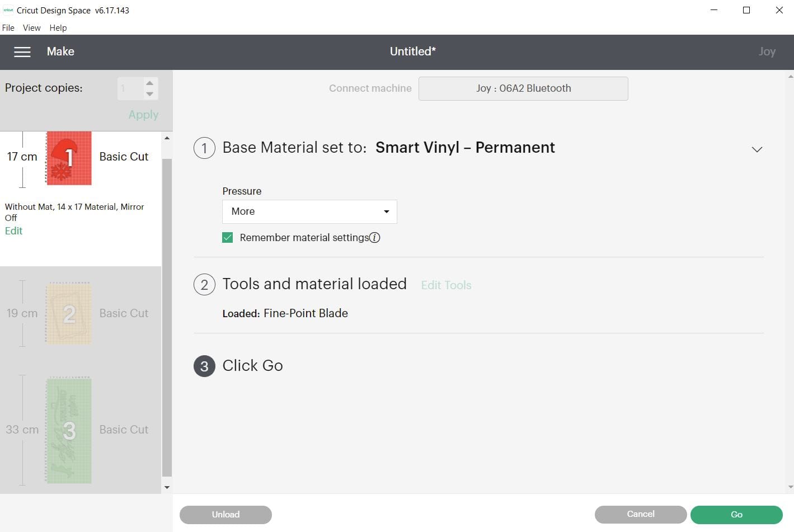
Task: Click the Apply link under Project copies
Action: tap(143, 115)
